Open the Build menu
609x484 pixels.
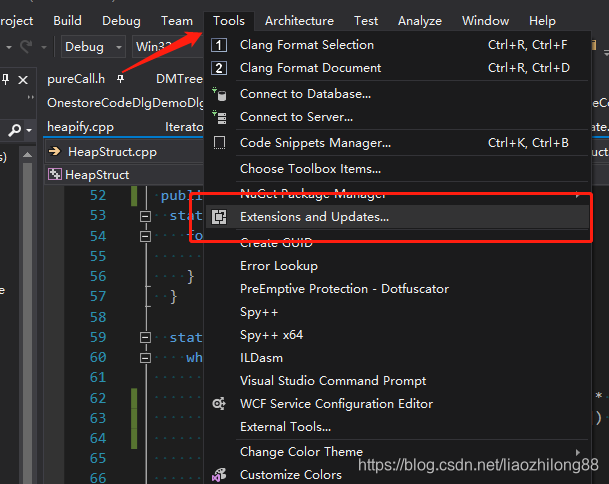[x=67, y=21]
